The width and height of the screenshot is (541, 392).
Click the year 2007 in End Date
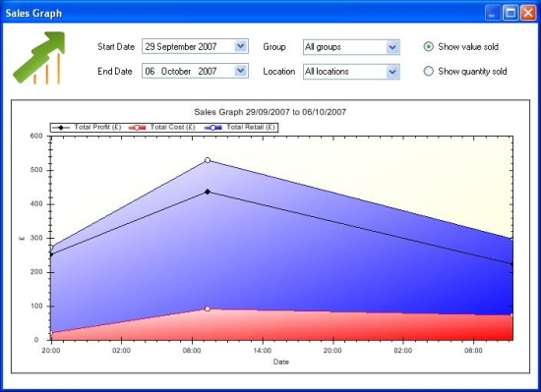208,72
